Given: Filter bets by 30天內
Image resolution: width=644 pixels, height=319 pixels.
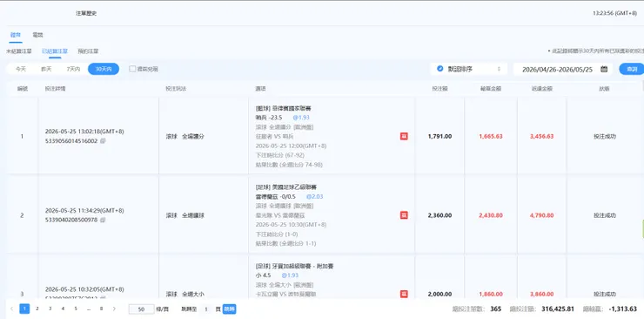Looking at the screenshot, I should (x=104, y=69).
